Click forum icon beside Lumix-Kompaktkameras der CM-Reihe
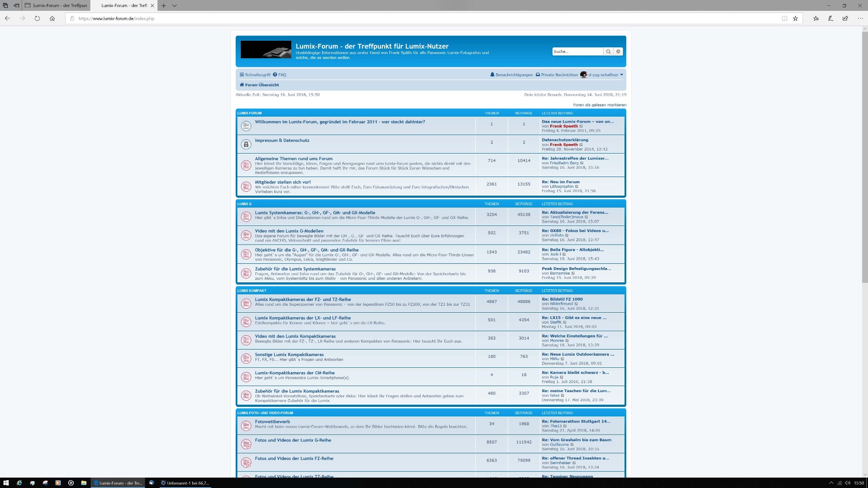This screenshot has width=868, height=488. coord(246,377)
